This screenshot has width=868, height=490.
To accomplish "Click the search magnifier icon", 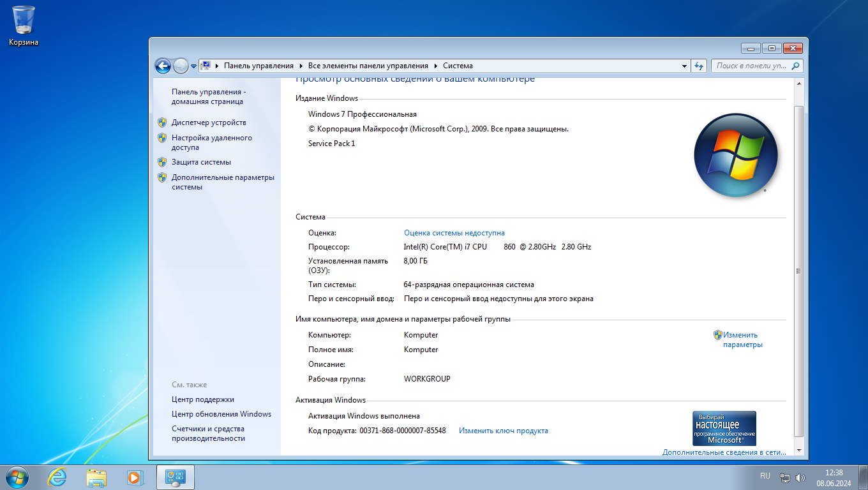I will (x=795, y=66).
